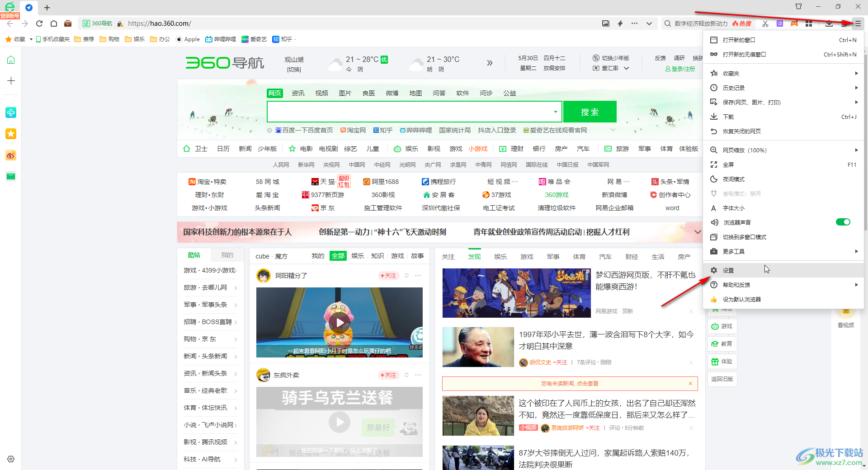Click the forward navigation arrow
The image size is (868, 470).
point(24,23)
